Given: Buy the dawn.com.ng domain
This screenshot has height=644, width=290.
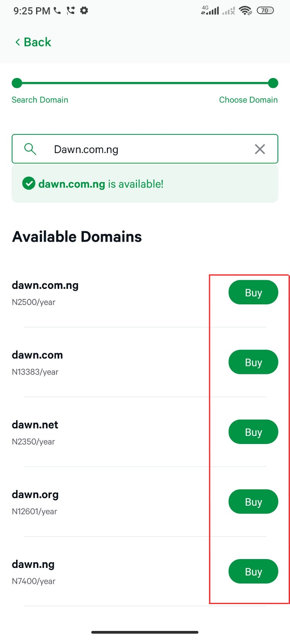Looking at the screenshot, I should click(x=253, y=293).
